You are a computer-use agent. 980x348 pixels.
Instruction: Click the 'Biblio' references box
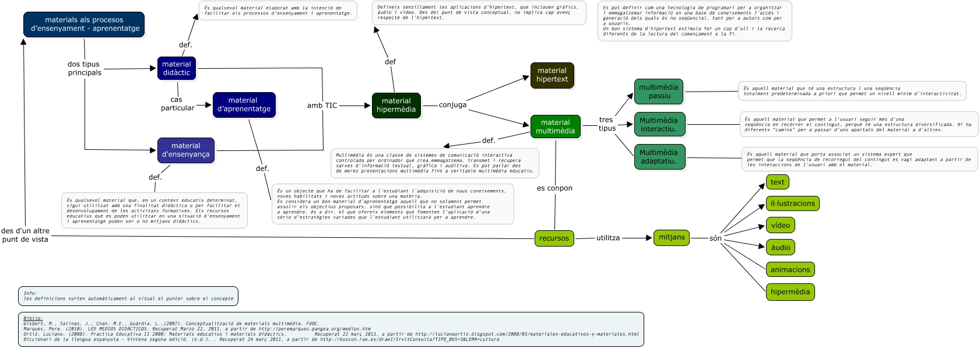(331, 329)
